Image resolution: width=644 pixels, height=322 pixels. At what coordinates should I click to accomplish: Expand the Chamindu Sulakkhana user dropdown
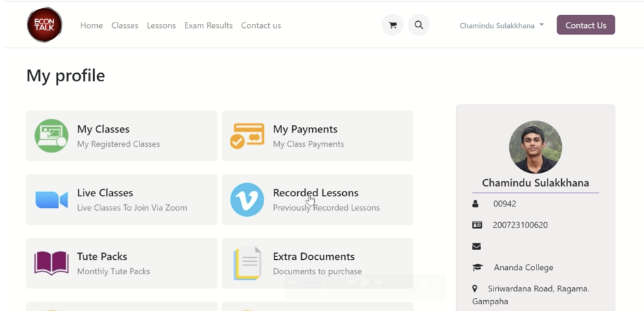tap(502, 25)
